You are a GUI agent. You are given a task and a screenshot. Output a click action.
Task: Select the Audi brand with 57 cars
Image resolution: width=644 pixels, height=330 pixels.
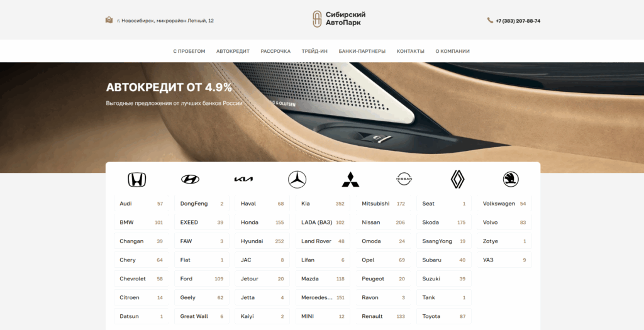142,204
